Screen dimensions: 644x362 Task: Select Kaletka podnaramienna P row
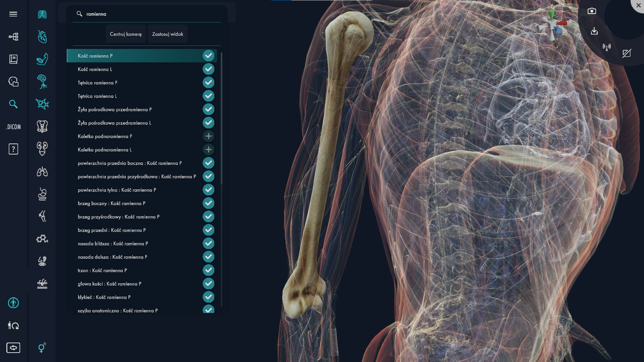click(x=142, y=136)
